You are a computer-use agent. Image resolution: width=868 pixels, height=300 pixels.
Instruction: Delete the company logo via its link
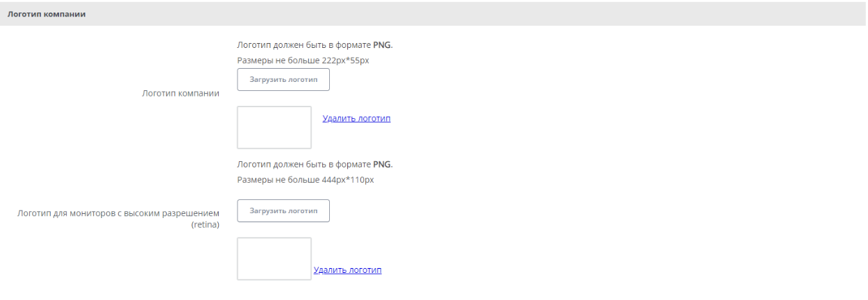[x=356, y=119]
